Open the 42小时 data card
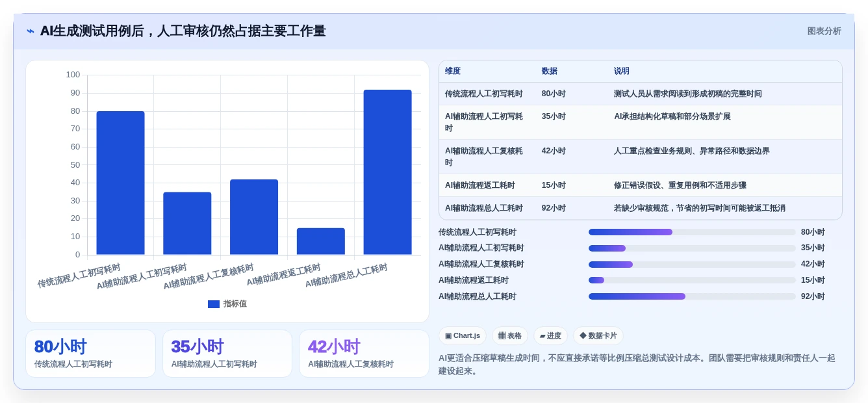This screenshot has height=403, width=868. tap(364, 354)
